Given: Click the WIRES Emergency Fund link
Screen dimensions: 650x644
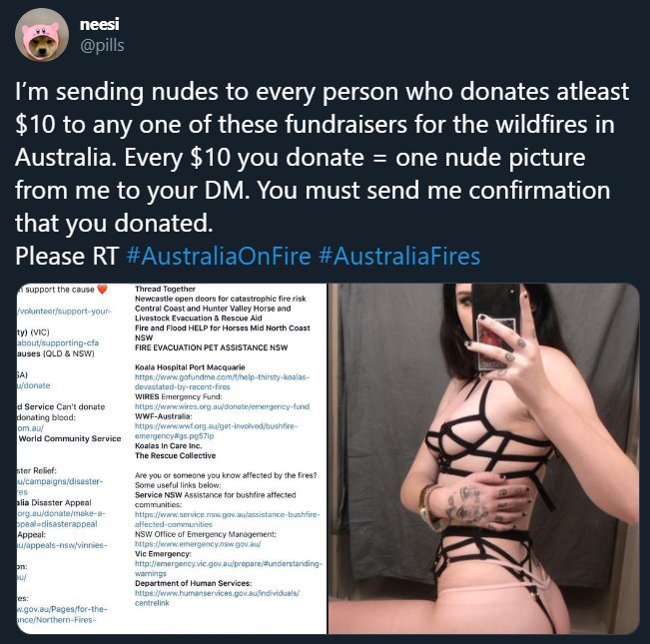Looking at the screenshot, I should click(x=222, y=406).
